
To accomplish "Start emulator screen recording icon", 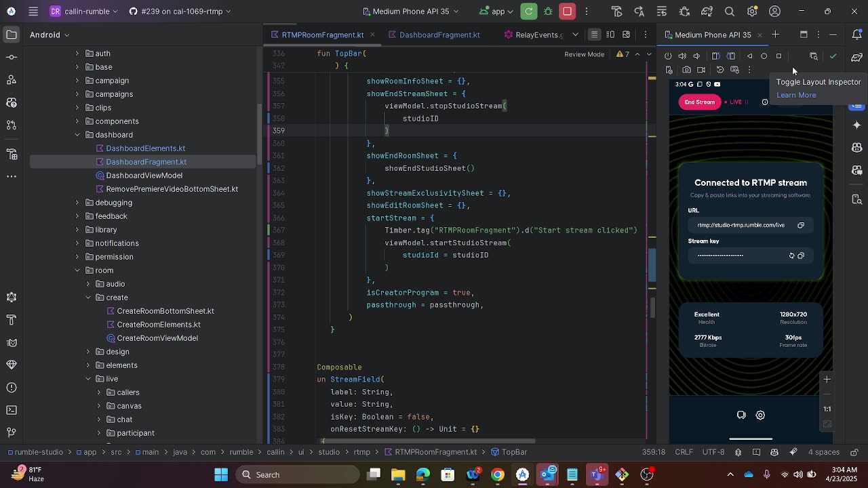I will [x=701, y=70].
